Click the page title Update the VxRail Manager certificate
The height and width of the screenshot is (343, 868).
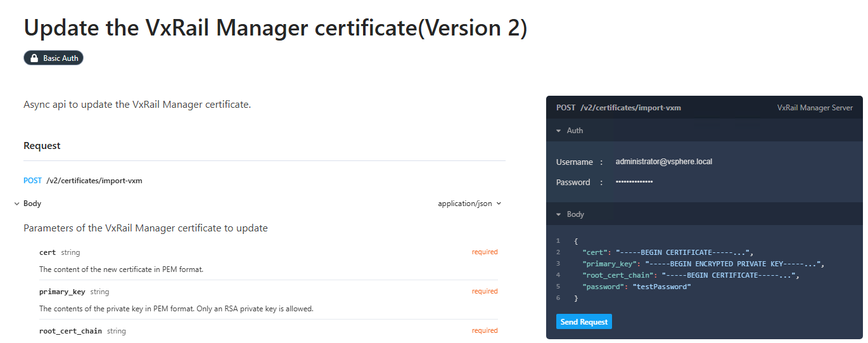[x=275, y=28]
